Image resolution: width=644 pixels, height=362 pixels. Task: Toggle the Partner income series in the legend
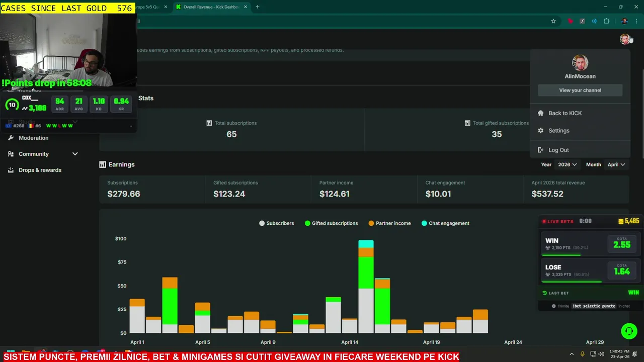click(x=389, y=223)
